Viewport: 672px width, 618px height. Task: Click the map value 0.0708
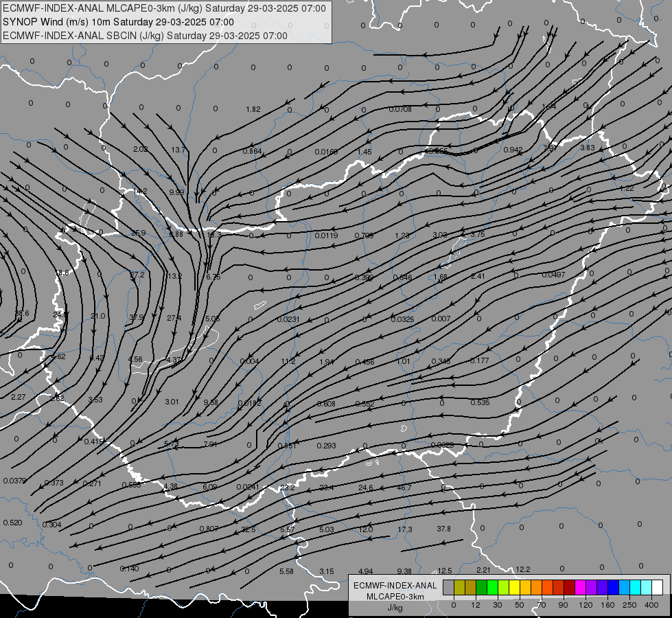[x=400, y=109]
